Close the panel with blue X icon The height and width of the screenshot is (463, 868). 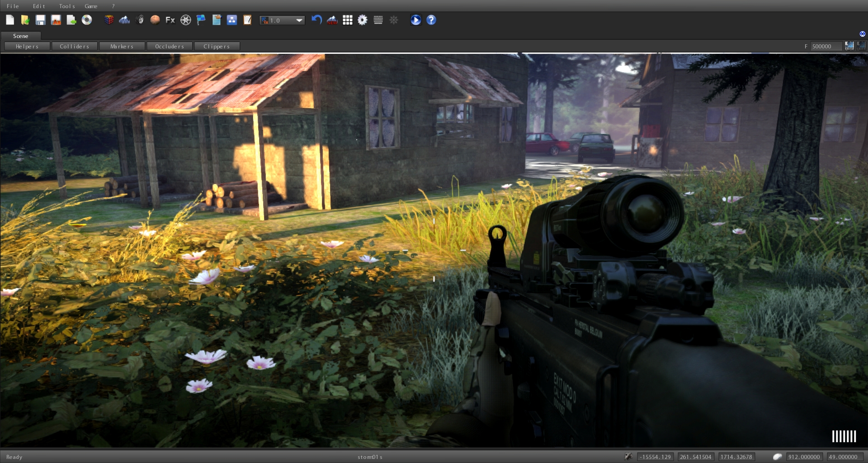[x=863, y=34]
